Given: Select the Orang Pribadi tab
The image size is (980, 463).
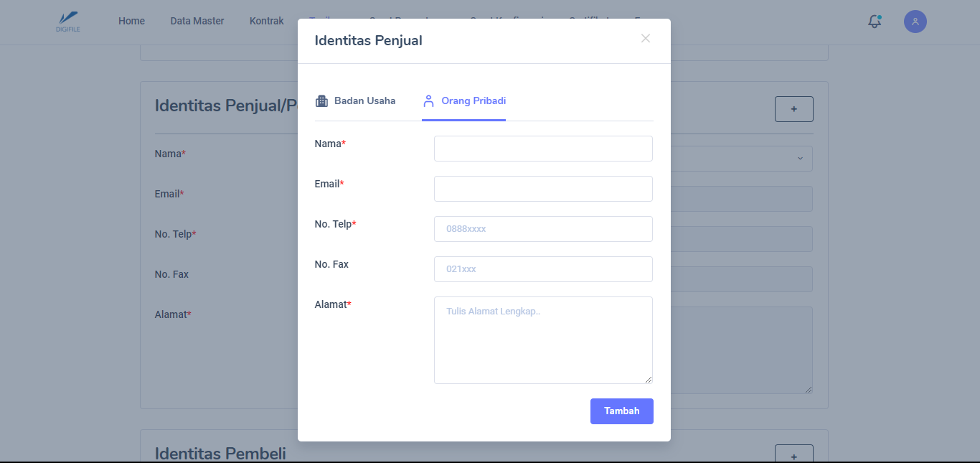Looking at the screenshot, I should [473, 101].
